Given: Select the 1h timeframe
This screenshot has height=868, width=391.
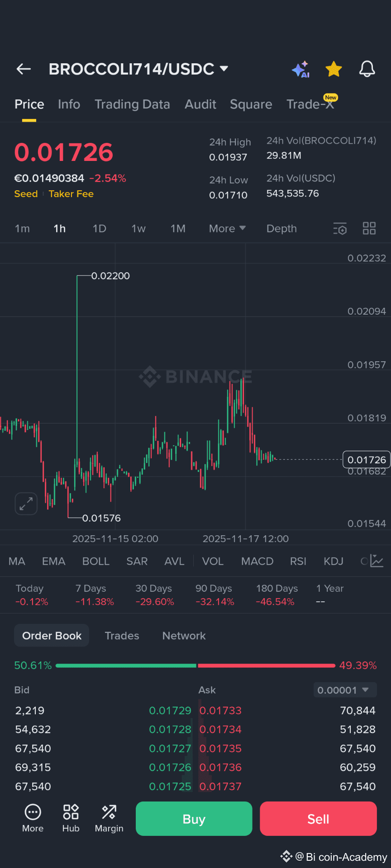Looking at the screenshot, I should [60, 229].
